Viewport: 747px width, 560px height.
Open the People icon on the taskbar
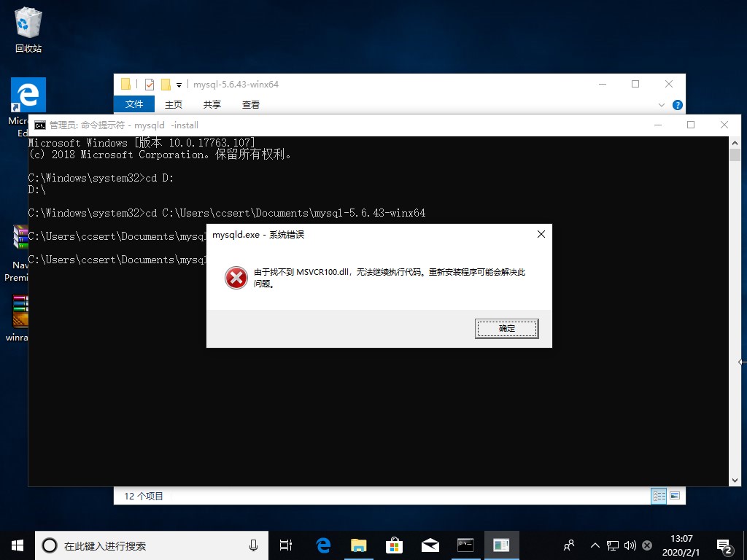point(569,545)
